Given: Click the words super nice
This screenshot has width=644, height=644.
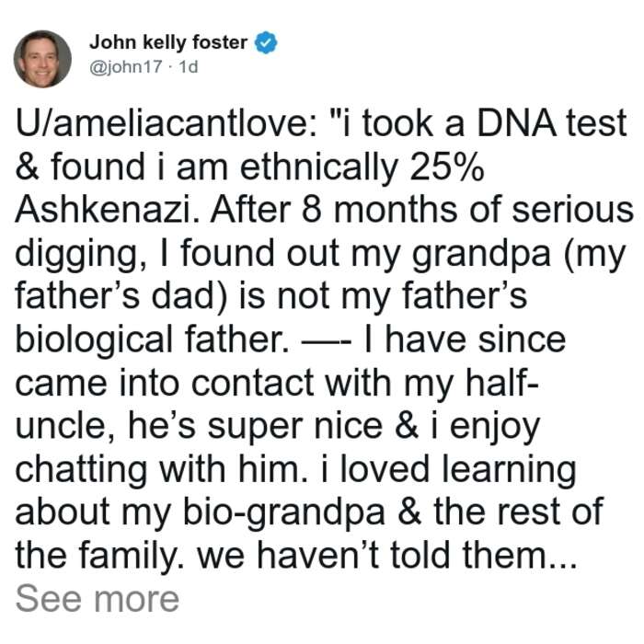Looking at the screenshot, I should click(x=295, y=426).
